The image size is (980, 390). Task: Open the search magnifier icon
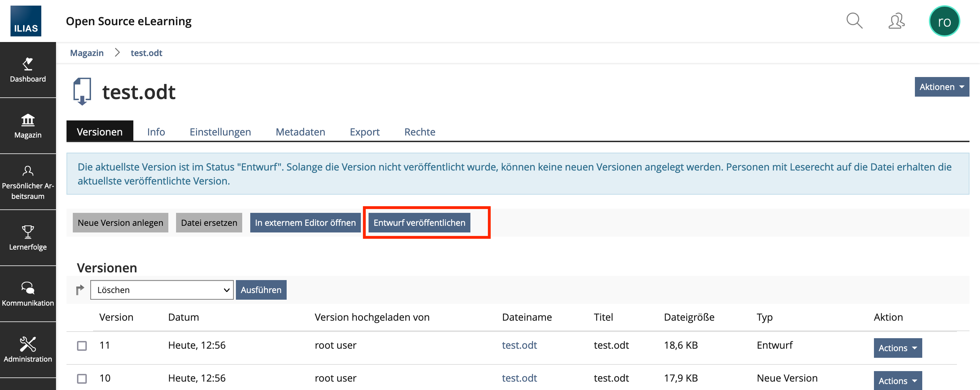[x=854, y=21]
